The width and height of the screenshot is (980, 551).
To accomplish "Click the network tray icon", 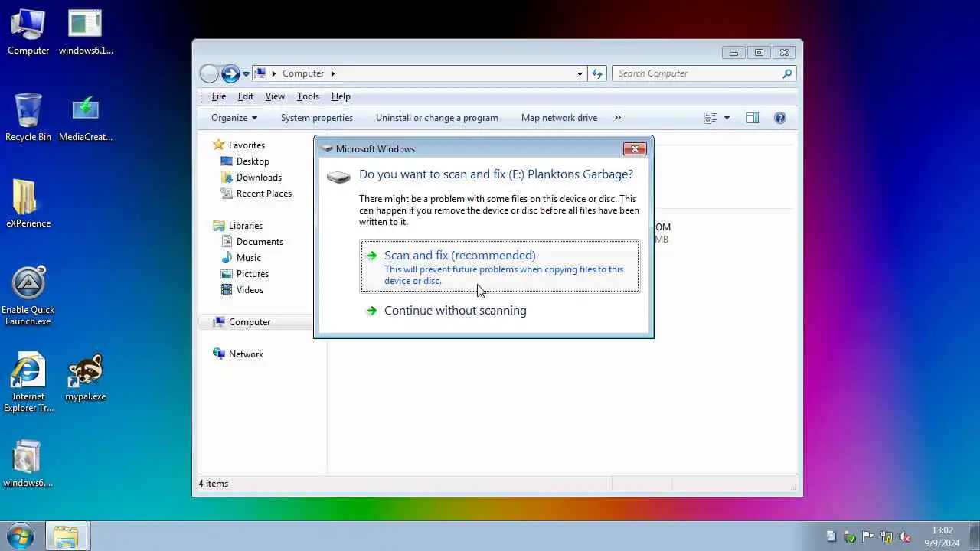I will tap(886, 536).
